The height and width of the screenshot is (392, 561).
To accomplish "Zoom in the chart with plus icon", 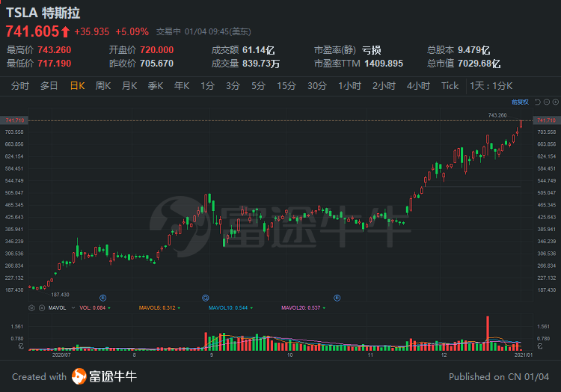I will click(556, 102).
